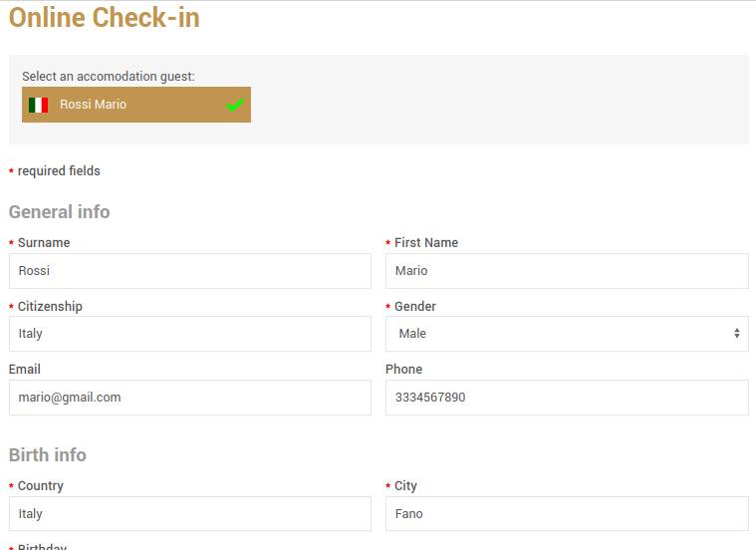Click the 'General info' section heading
The height and width of the screenshot is (550, 756).
(x=60, y=212)
